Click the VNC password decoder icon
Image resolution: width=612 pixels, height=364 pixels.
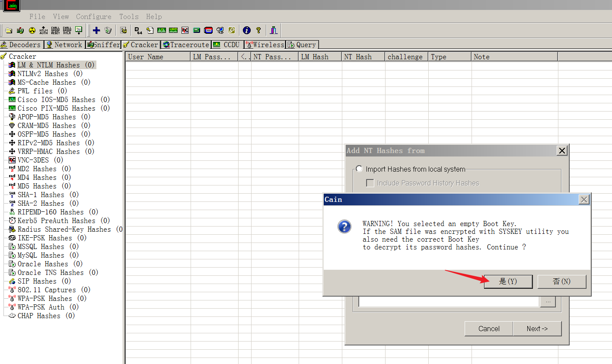(185, 30)
